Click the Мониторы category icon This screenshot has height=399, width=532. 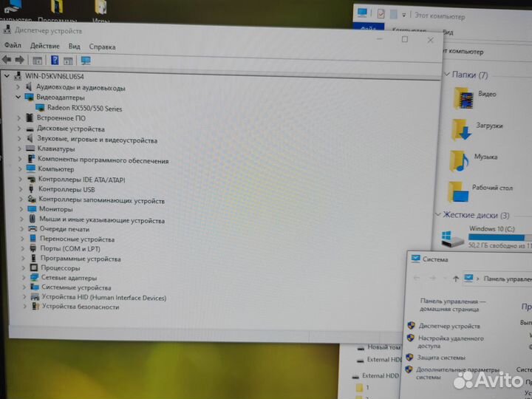32,208
